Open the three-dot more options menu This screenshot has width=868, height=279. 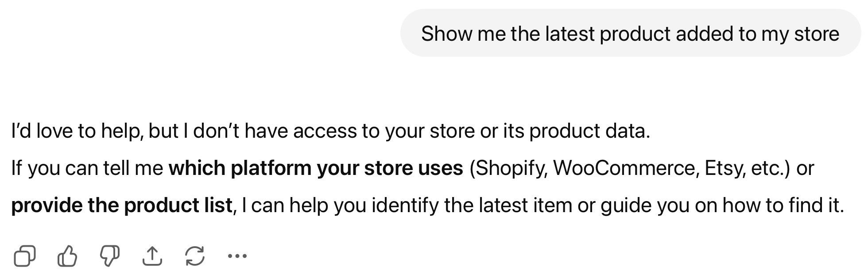(x=237, y=256)
